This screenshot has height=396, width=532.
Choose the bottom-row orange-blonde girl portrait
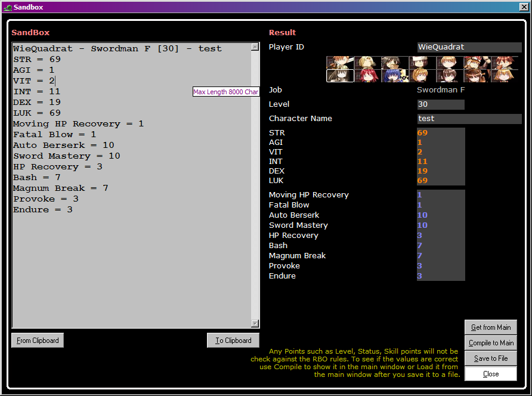coord(423,76)
